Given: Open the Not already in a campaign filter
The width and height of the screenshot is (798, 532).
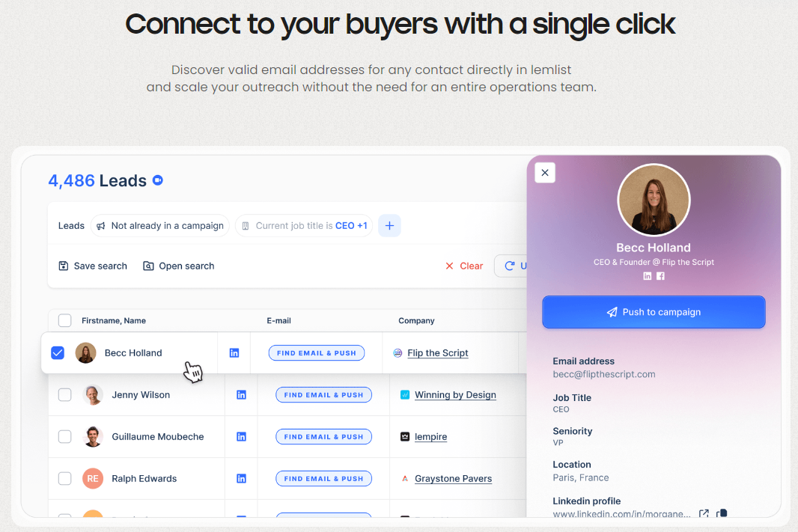Looking at the screenshot, I should point(159,226).
